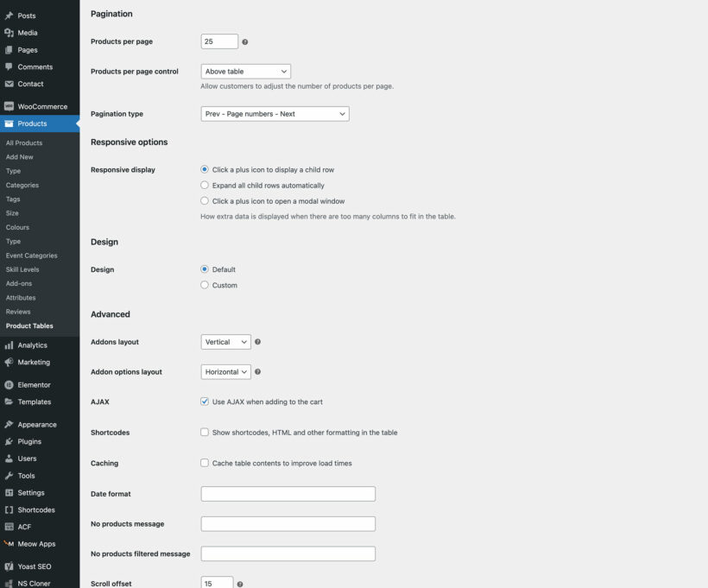Open the Pagination type dropdown

pyautogui.click(x=274, y=113)
